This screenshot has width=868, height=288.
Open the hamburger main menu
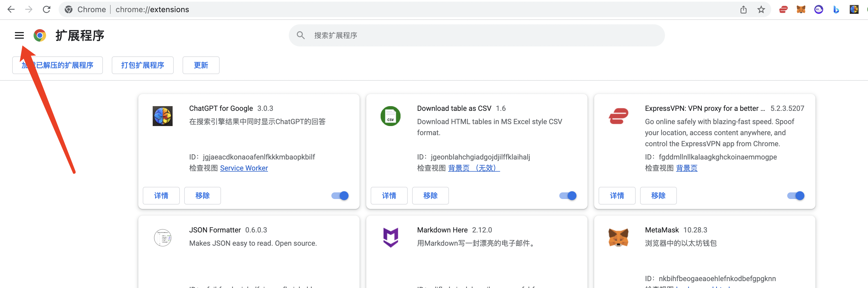click(x=19, y=35)
